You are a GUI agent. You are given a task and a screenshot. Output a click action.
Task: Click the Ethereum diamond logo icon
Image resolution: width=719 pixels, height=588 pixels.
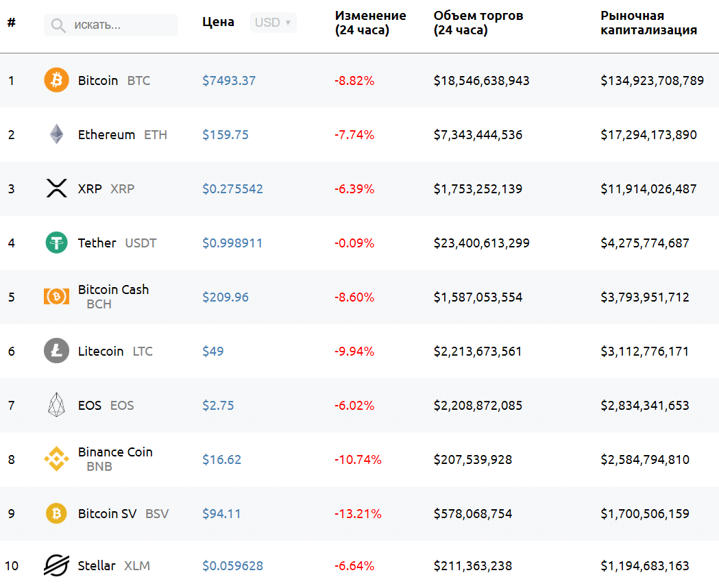(56, 134)
